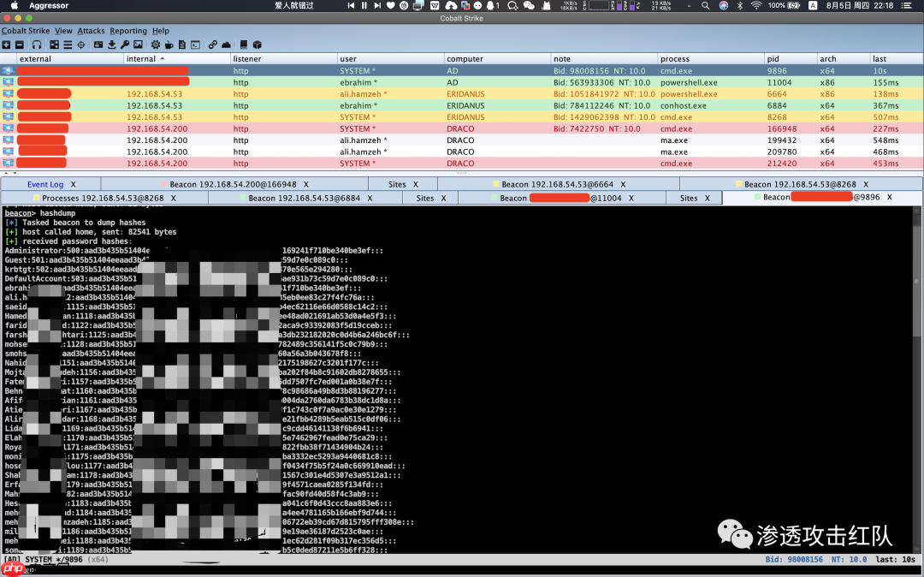Image resolution: width=924 pixels, height=577 pixels.
Task: Click note 'Bid: 1051841972 NT: 10.0'
Action: coord(604,93)
